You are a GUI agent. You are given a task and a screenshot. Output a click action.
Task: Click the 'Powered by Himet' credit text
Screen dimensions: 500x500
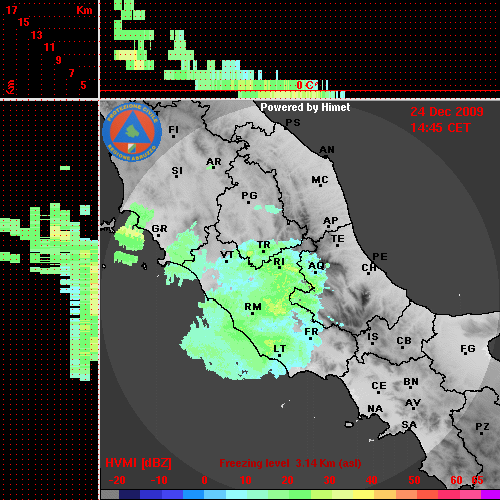pyautogui.click(x=305, y=107)
